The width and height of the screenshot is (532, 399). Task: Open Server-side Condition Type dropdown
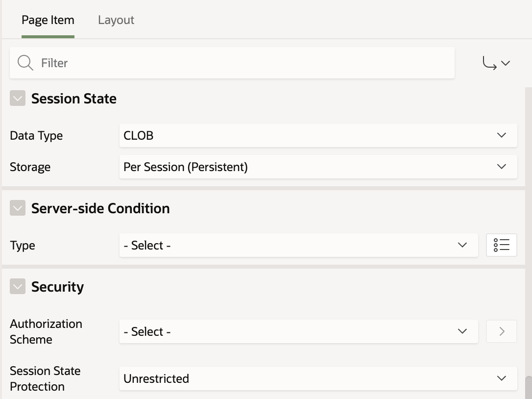(298, 245)
